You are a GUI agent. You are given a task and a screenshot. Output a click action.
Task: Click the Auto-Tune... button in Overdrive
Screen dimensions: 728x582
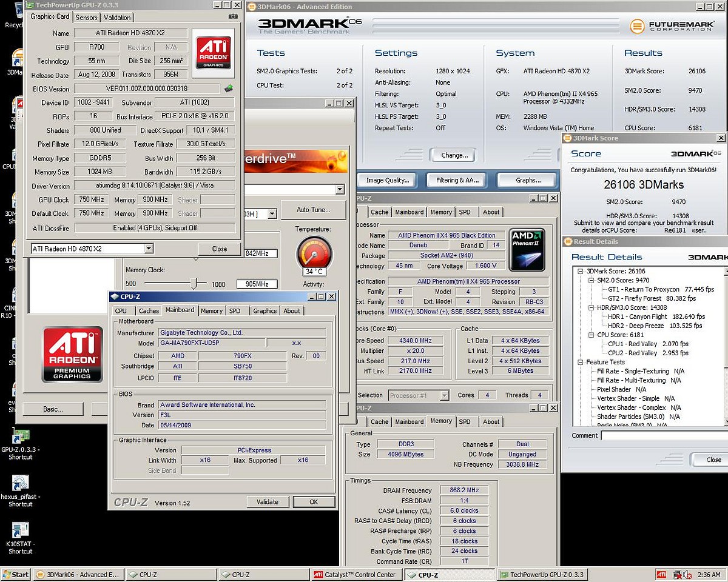(x=313, y=210)
